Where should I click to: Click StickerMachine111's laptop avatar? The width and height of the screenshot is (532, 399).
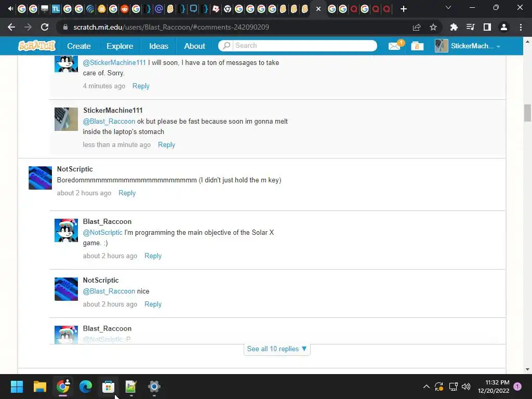66,119
